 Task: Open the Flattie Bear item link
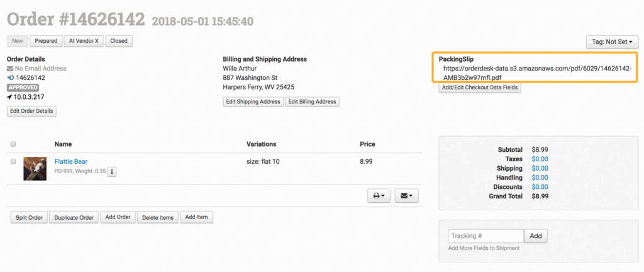tap(71, 161)
